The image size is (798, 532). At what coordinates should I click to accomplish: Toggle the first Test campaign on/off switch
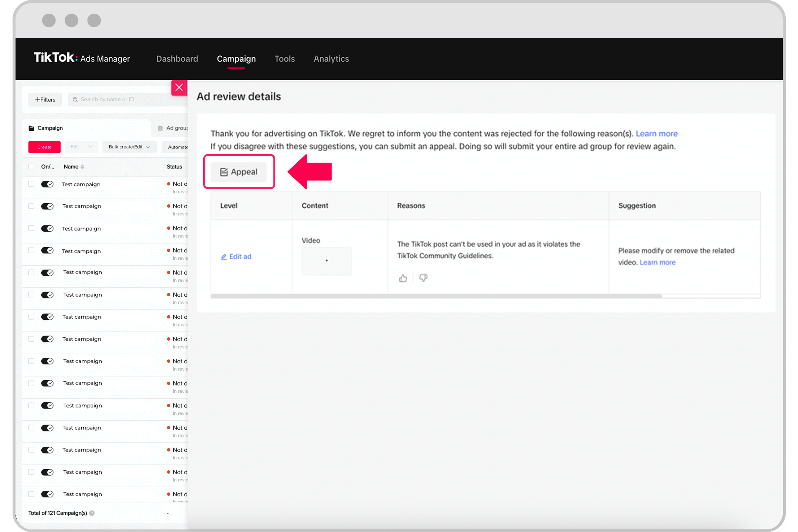coord(48,184)
